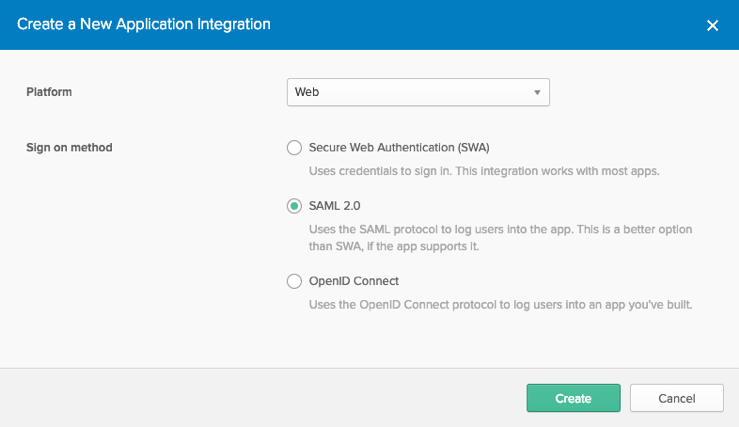Click the SAML protocol description text
739x427 pixels.
point(500,237)
